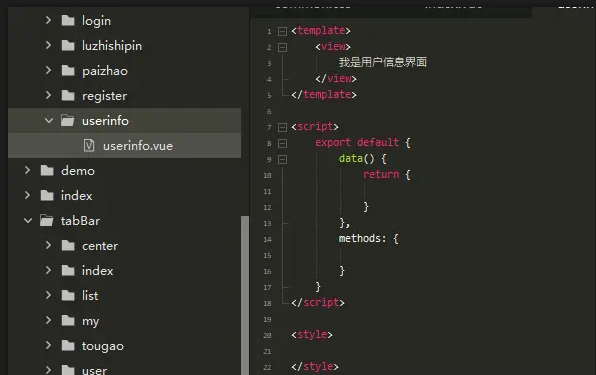Screen dimensions: 596x375
Task: Click the list folder icon
Action: click(68, 296)
